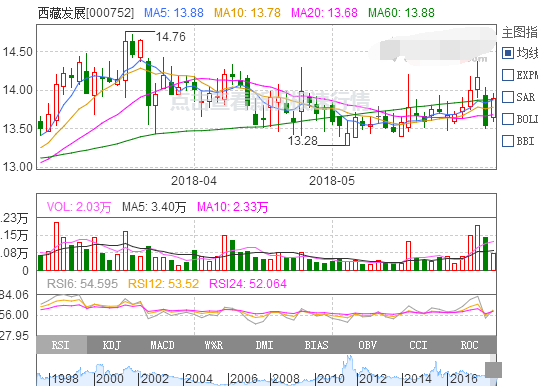Select the RSI indicator tab
538x388 pixels.
(61, 345)
